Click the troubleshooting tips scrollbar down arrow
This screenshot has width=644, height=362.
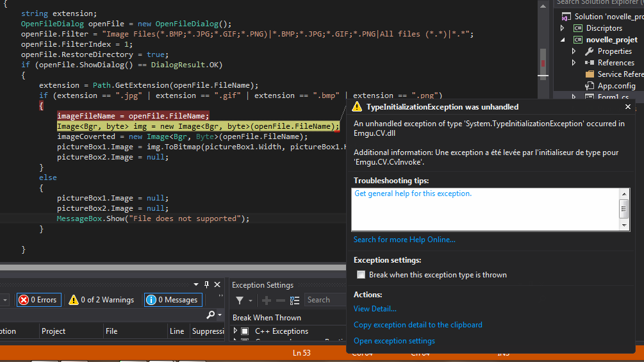point(623,225)
